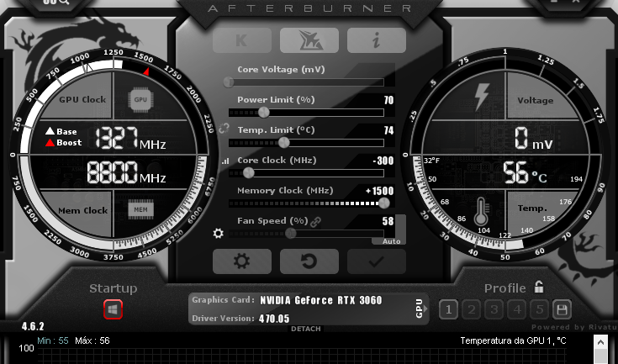The height and width of the screenshot is (364, 618).
Task: Click the 'Temperatura da GPU 1, °C' graph label
Action: (513, 340)
